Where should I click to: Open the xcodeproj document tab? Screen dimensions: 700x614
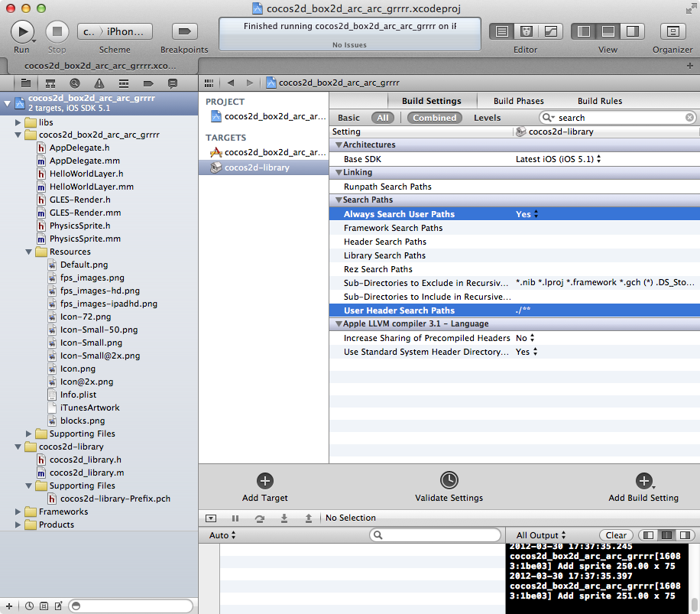(x=100, y=66)
